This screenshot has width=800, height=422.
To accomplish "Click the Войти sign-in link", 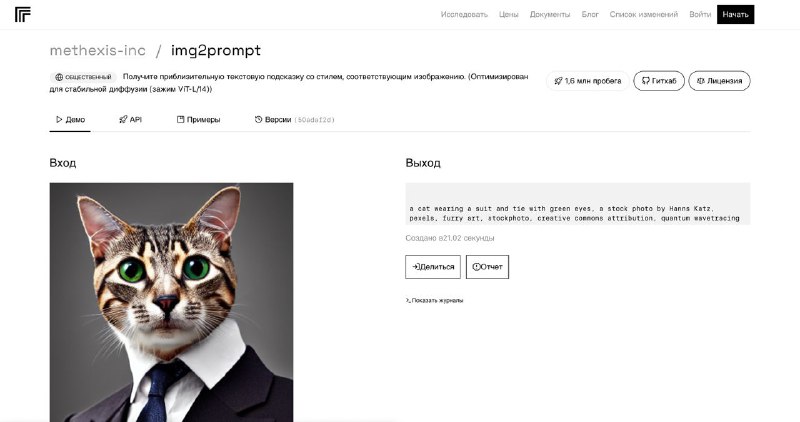I will 700,14.
